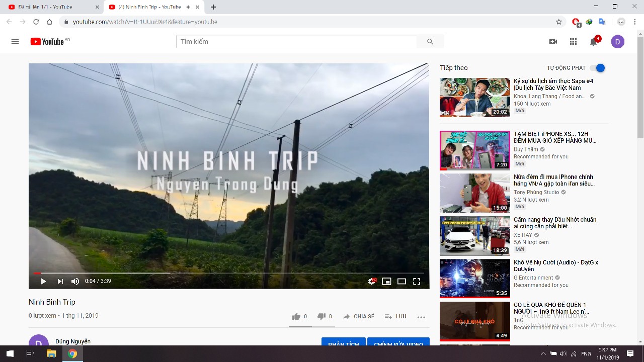Skip to the next video
The height and width of the screenshot is (362, 644).
pos(60,282)
